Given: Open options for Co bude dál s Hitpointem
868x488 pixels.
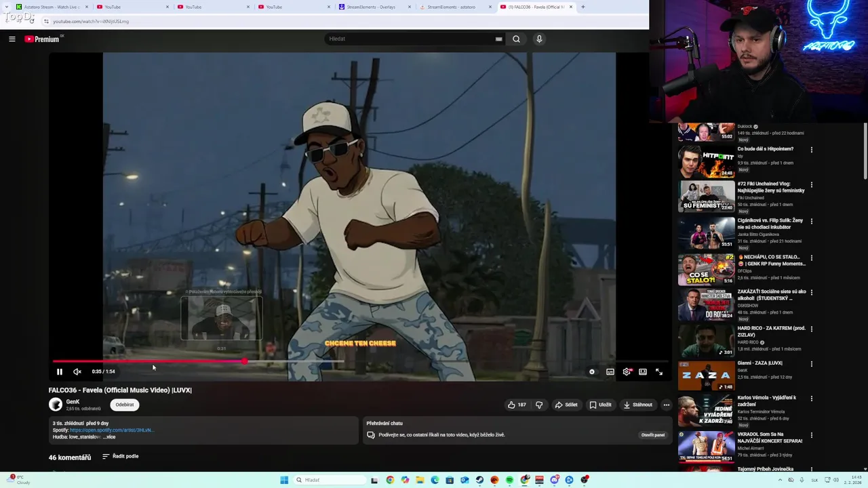Looking at the screenshot, I should [811, 150].
